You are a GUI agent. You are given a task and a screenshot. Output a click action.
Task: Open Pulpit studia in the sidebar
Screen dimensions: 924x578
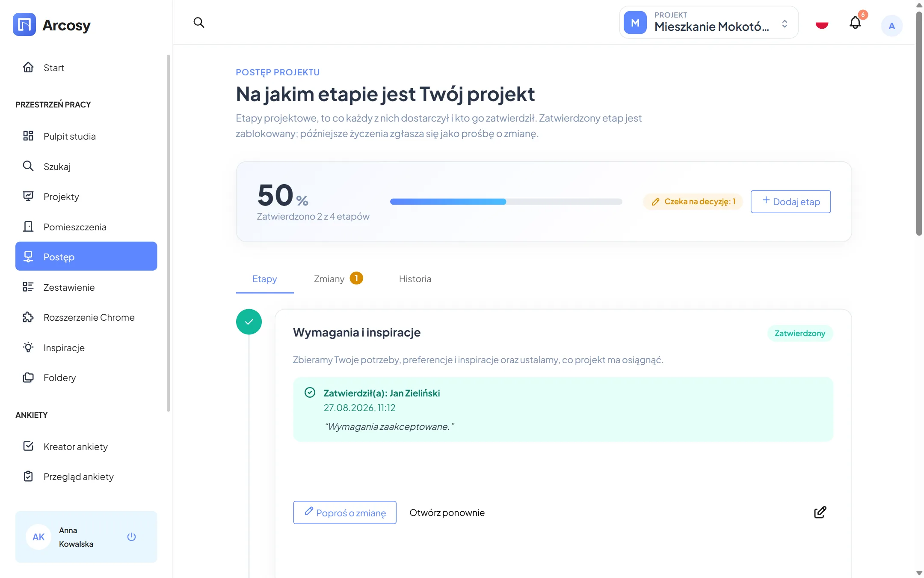point(86,136)
